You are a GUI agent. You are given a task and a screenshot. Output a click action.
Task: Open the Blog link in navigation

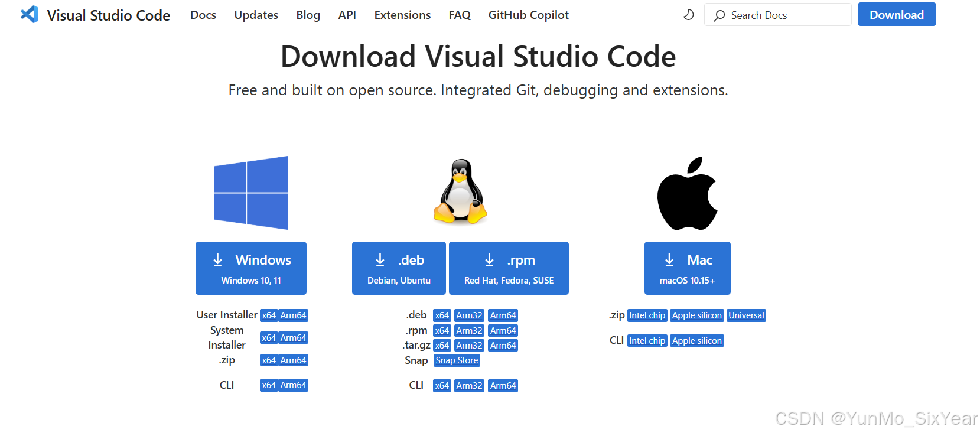(308, 15)
